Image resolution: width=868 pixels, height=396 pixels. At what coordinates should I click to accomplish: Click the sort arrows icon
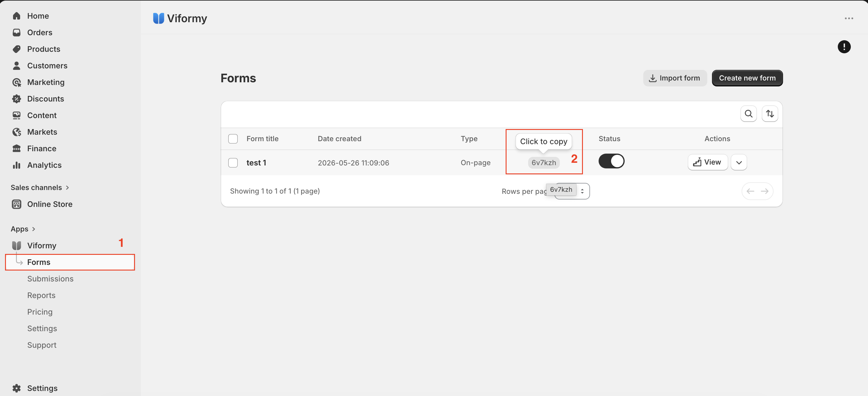coord(770,114)
